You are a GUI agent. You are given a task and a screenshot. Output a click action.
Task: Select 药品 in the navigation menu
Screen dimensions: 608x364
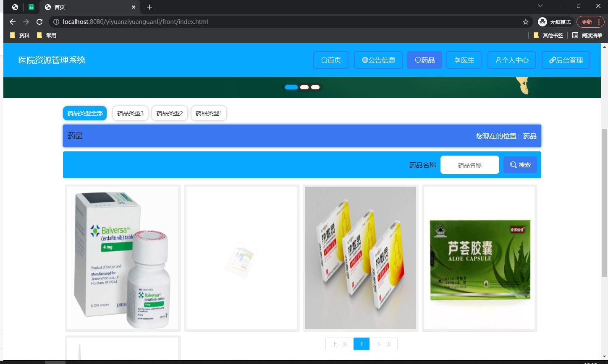[425, 60]
